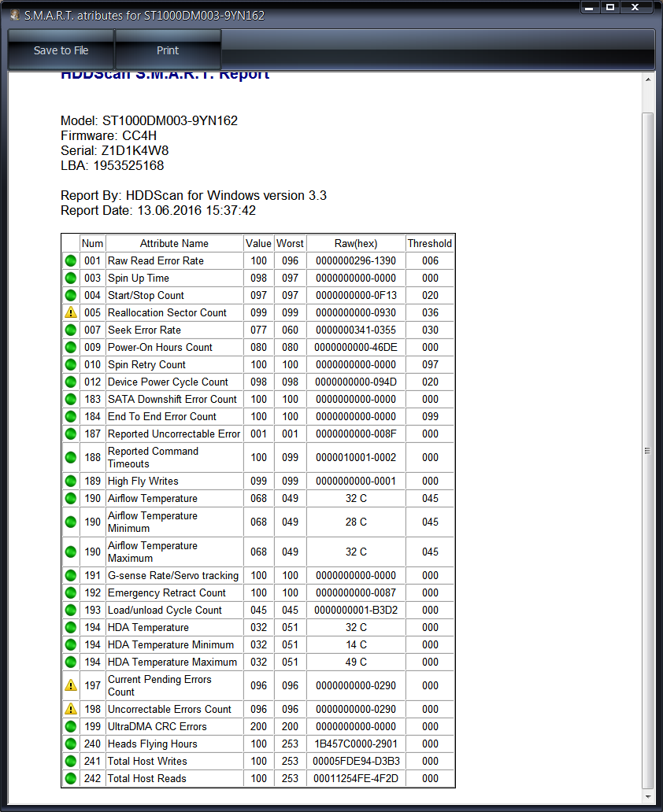Click Seek Error Rate attribute name
The height and width of the screenshot is (812, 663).
(144, 330)
